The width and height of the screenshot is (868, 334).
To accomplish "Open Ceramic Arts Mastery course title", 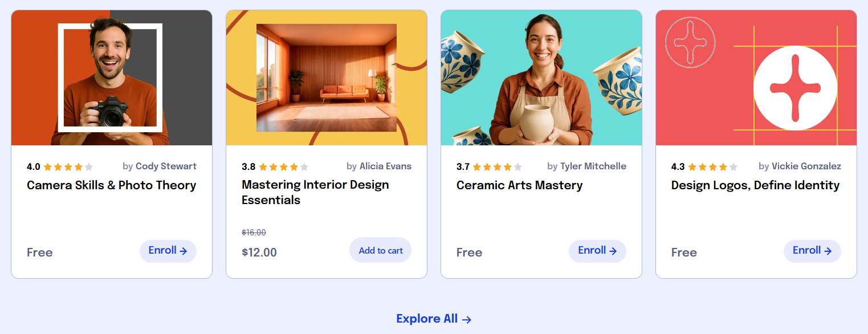I will (520, 185).
